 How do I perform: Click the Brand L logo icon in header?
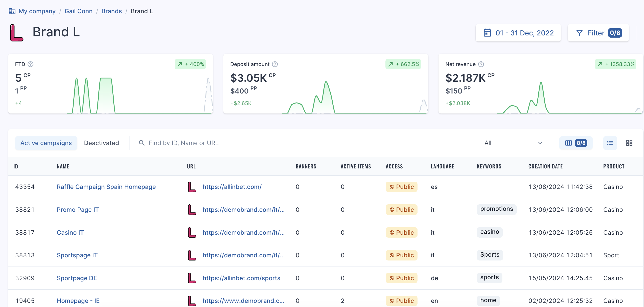click(16, 33)
